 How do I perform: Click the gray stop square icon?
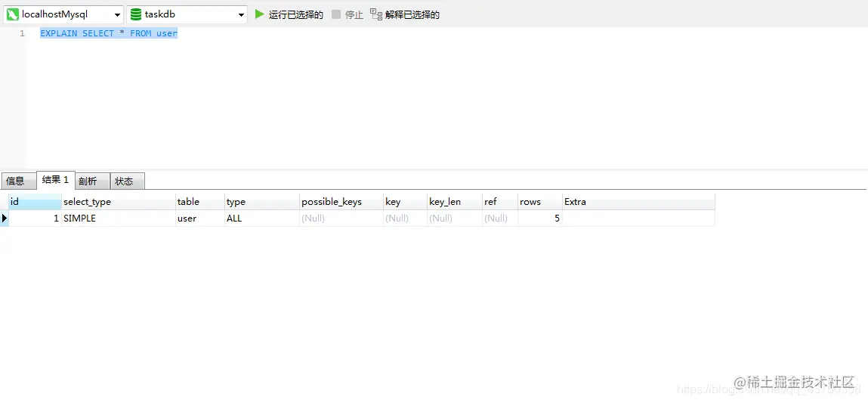(336, 14)
